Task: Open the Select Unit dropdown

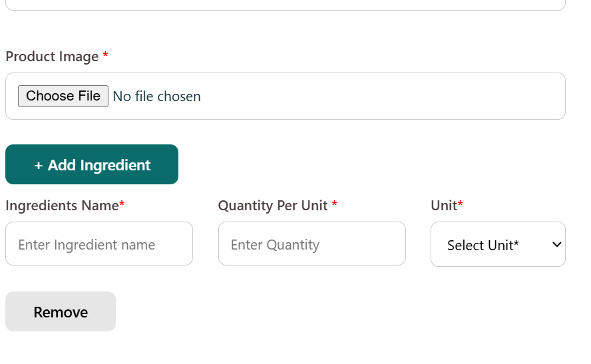Action: (498, 244)
